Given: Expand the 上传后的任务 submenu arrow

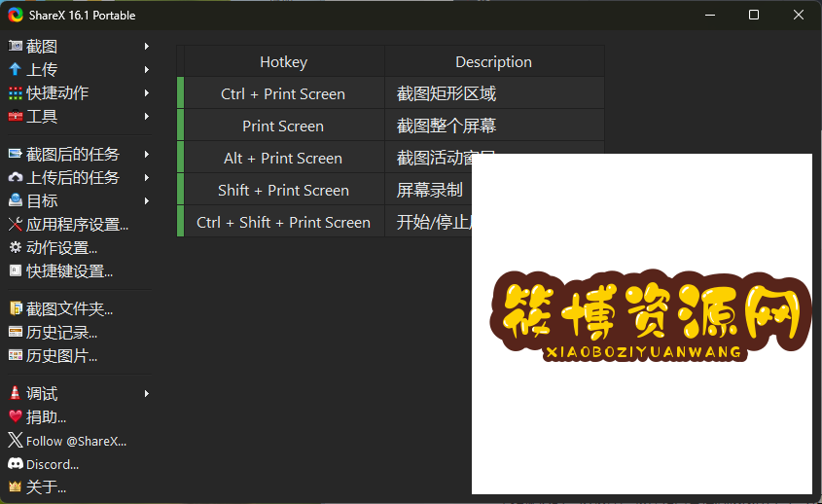Looking at the screenshot, I should 147,177.
